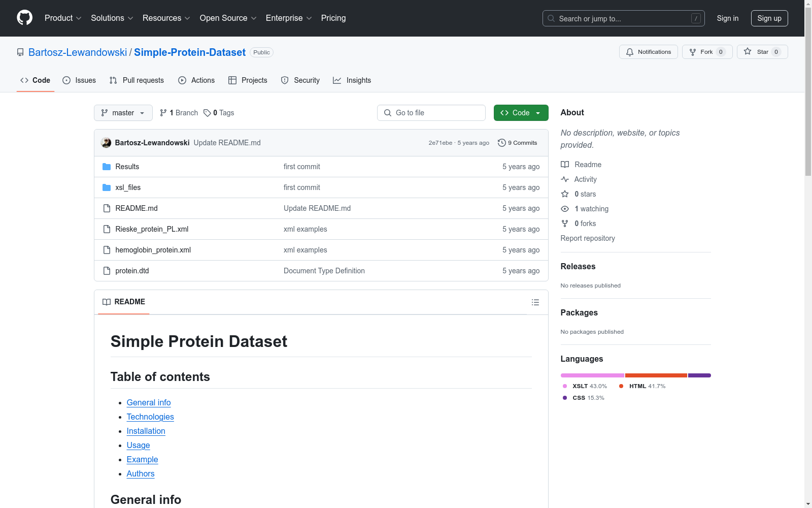Click the book icon on README tab

click(107, 302)
